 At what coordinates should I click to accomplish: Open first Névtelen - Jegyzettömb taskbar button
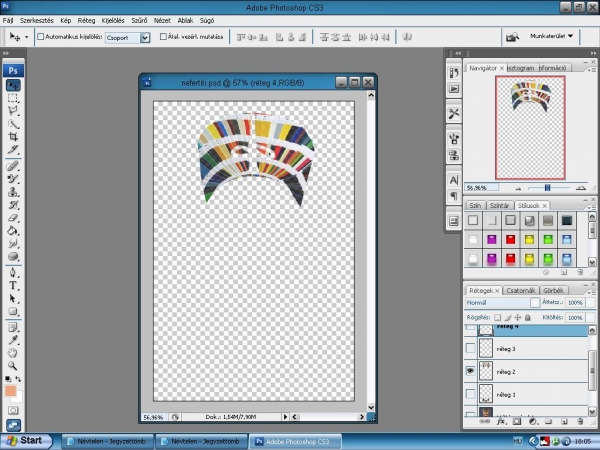pos(108,442)
